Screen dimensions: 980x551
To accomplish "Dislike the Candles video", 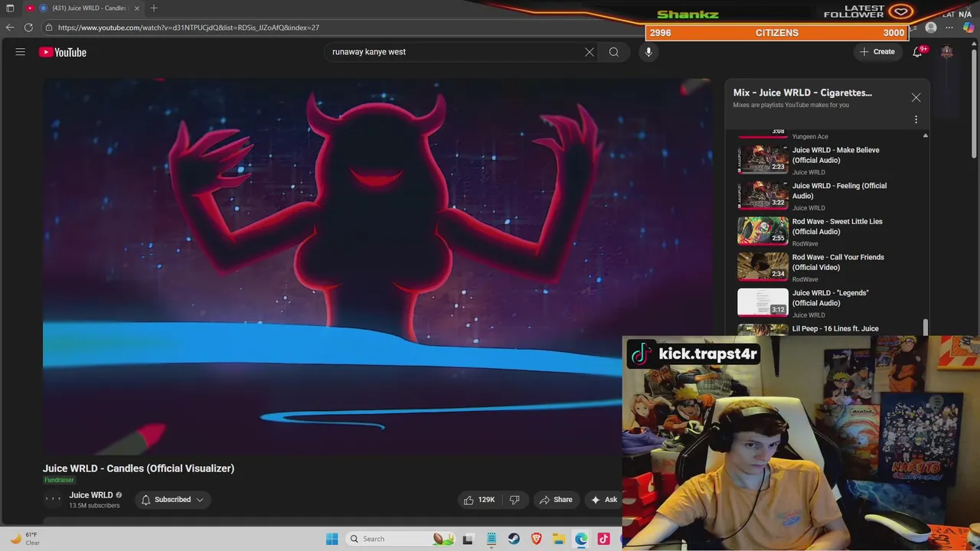I will pos(514,500).
